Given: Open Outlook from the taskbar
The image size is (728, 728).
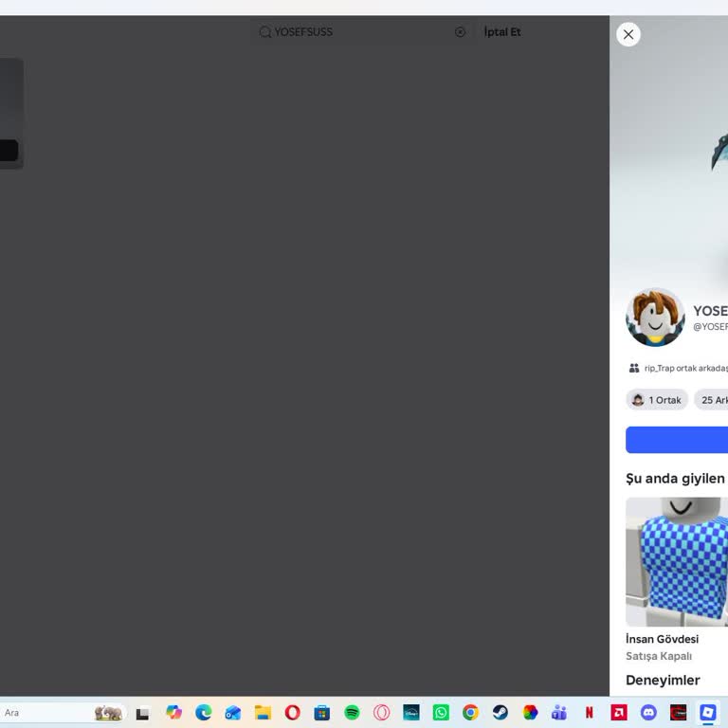Looking at the screenshot, I should [233, 713].
